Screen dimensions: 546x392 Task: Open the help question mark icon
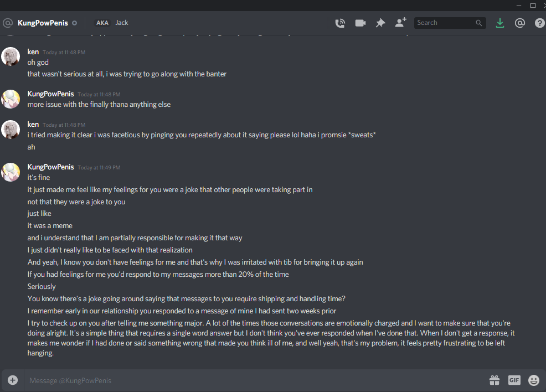click(x=539, y=23)
